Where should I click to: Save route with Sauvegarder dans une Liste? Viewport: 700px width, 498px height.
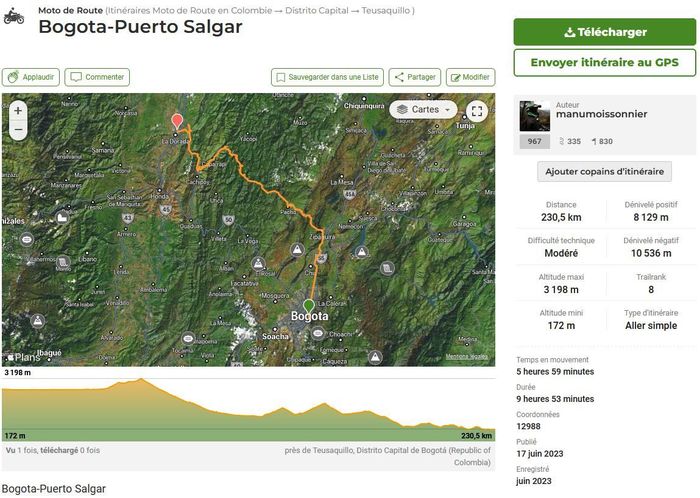tap(327, 77)
